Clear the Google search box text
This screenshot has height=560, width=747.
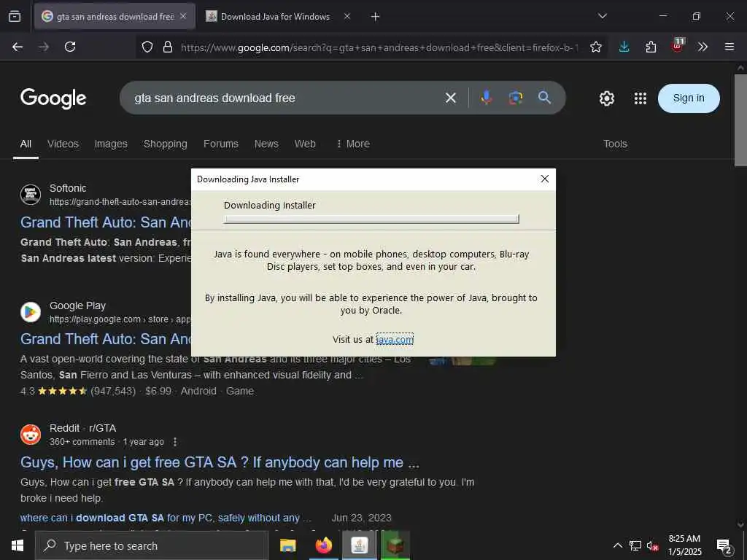point(451,98)
